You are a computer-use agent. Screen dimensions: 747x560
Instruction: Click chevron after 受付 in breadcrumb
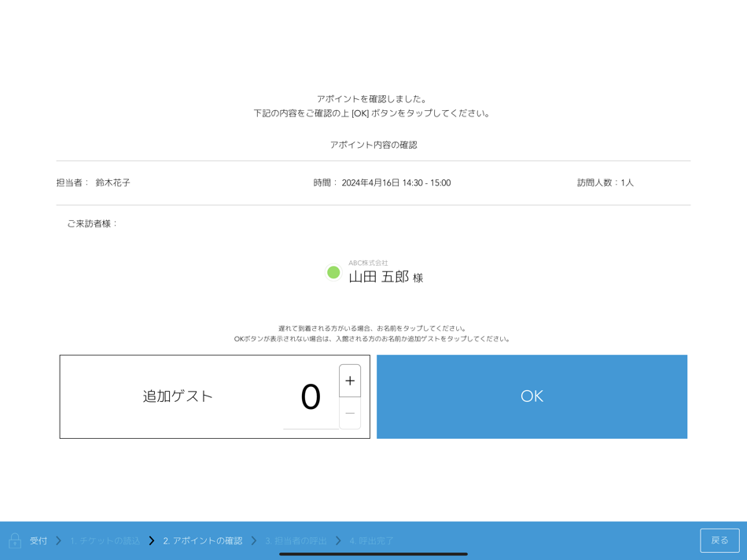click(59, 540)
